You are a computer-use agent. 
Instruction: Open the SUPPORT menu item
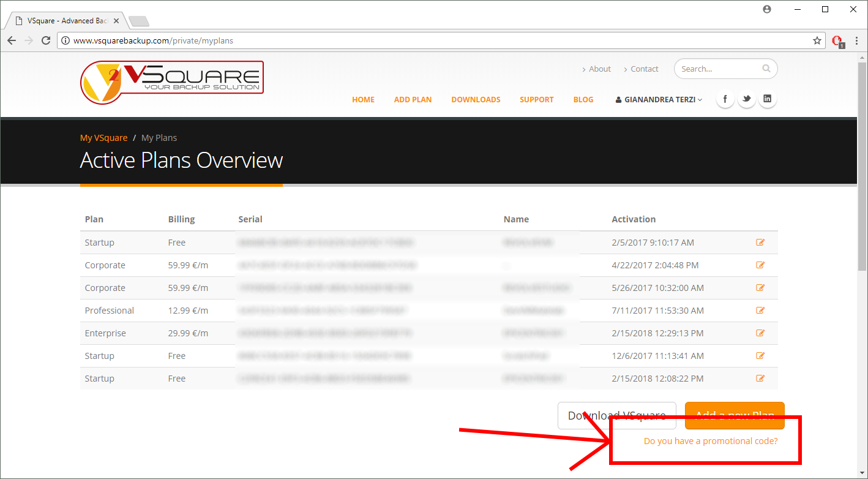tap(536, 99)
